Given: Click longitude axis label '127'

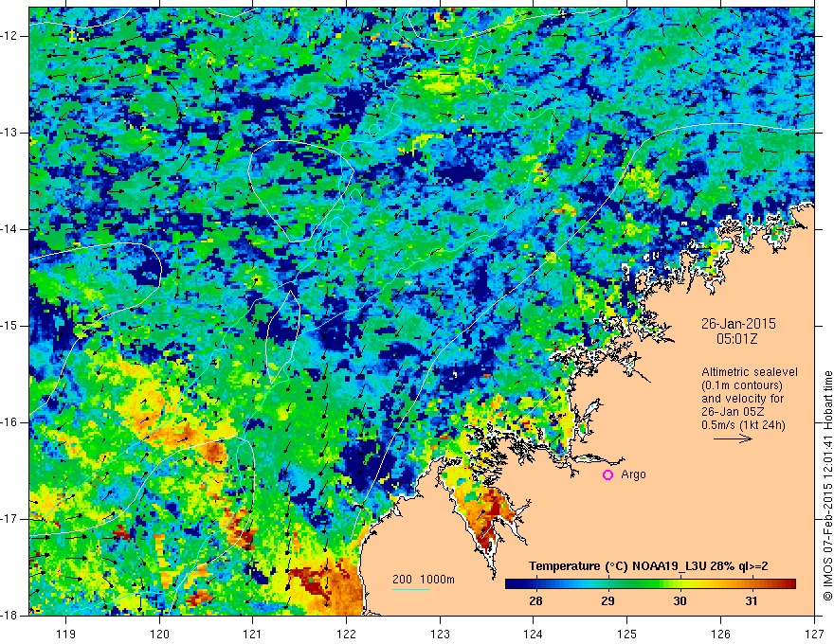Looking at the screenshot, I should point(814,634).
